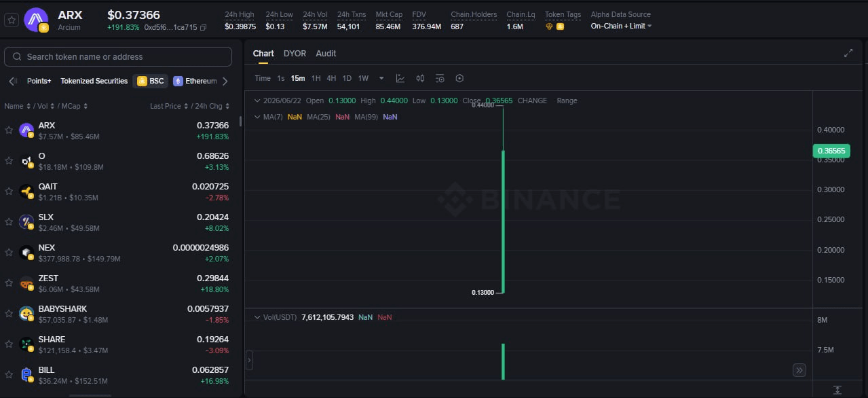The width and height of the screenshot is (868, 398).
Task: Select the 1s chart interval
Action: [x=281, y=78]
